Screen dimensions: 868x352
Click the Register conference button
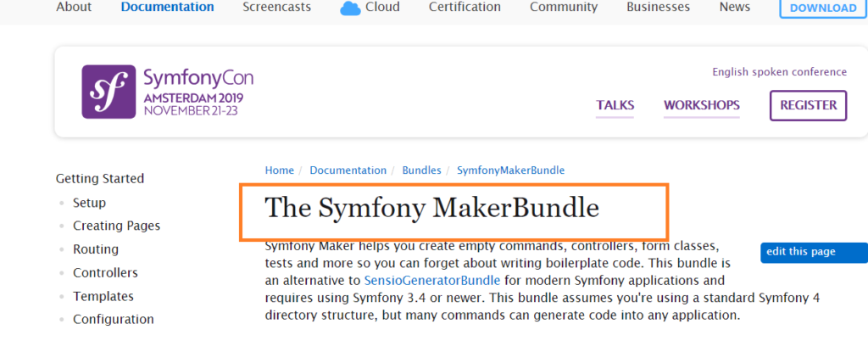[807, 106]
